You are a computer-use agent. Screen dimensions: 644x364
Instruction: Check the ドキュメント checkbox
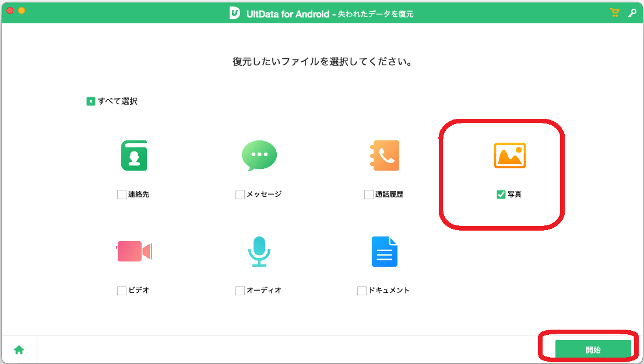tap(362, 291)
